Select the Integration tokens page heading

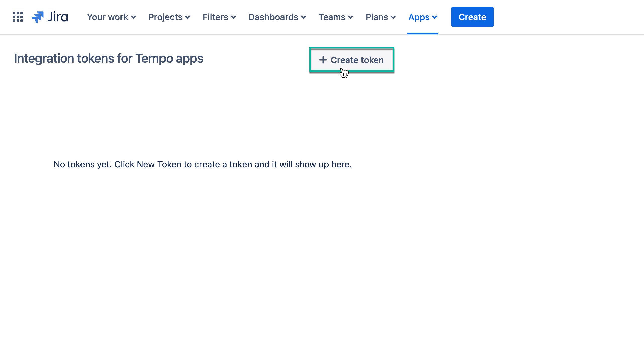pyautogui.click(x=109, y=58)
